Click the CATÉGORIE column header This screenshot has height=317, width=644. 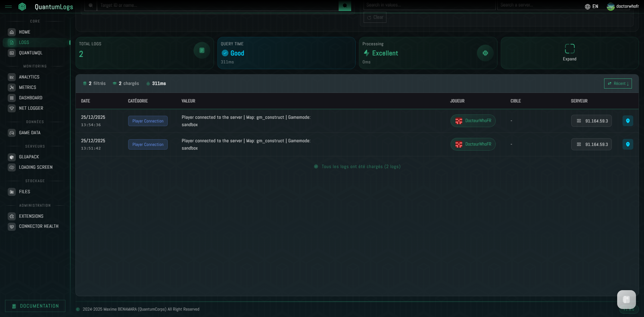138,101
